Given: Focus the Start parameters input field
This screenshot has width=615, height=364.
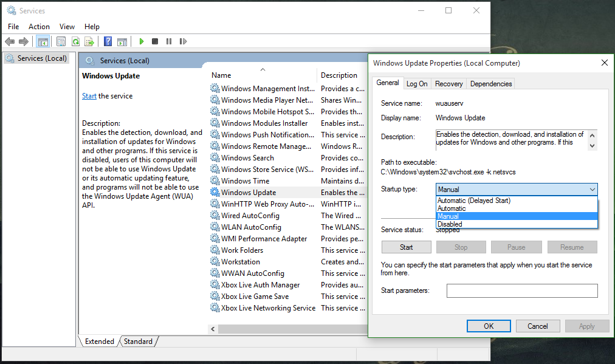Looking at the screenshot, I should 522,290.
